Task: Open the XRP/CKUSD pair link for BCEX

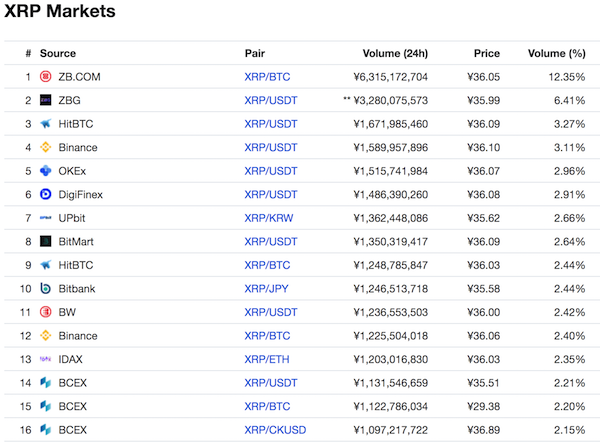Action: point(275,430)
